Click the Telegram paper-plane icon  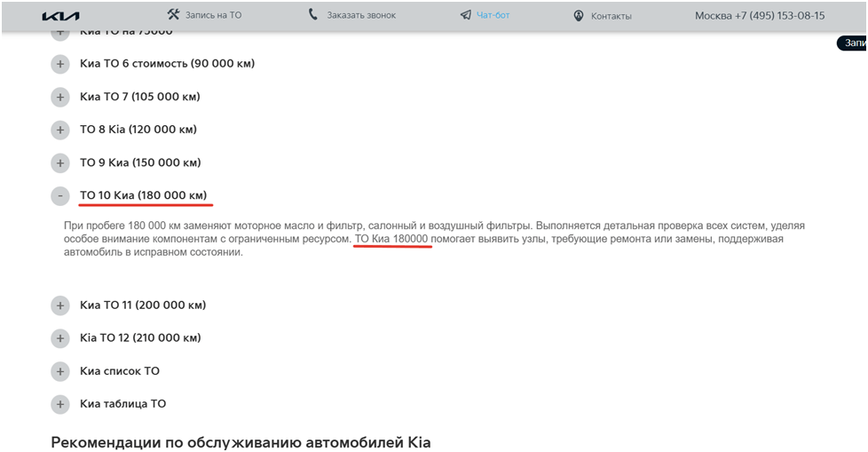pyautogui.click(x=466, y=15)
